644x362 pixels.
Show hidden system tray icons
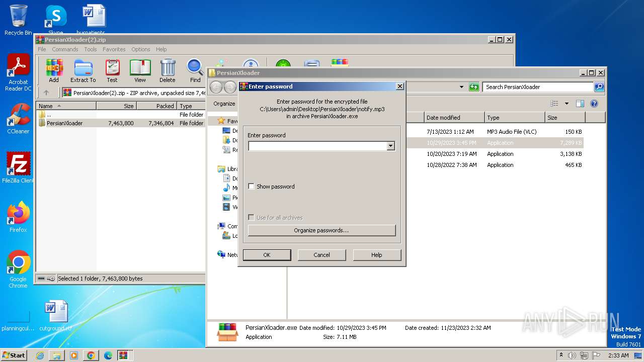(x=561, y=355)
